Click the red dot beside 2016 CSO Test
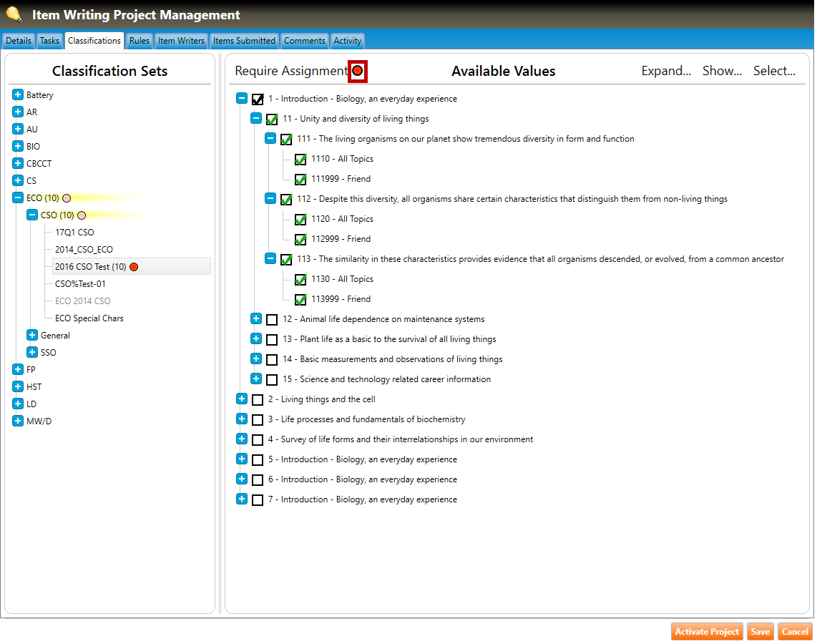The width and height of the screenshot is (817, 644). click(x=134, y=267)
